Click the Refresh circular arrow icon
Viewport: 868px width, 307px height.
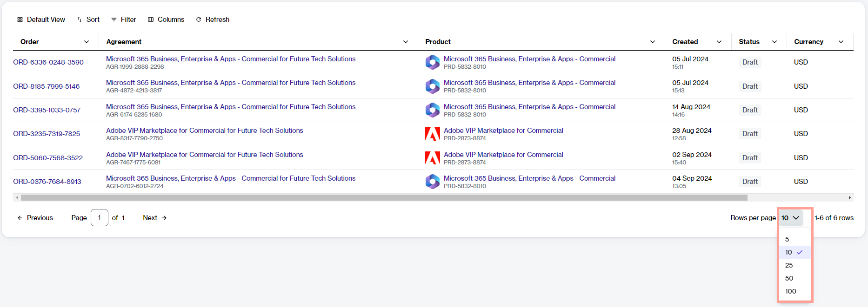[x=199, y=20]
